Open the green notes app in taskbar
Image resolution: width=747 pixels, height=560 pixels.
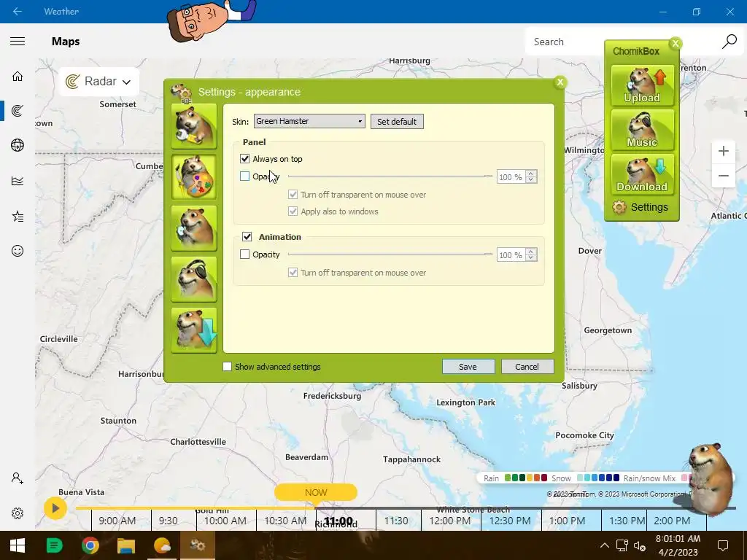(x=54, y=545)
